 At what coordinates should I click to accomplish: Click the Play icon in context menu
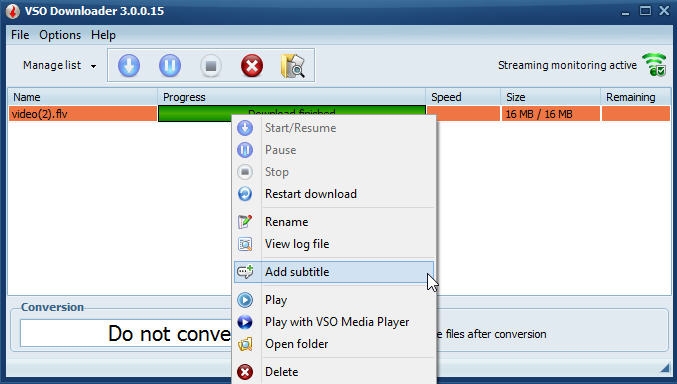point(245,300)
